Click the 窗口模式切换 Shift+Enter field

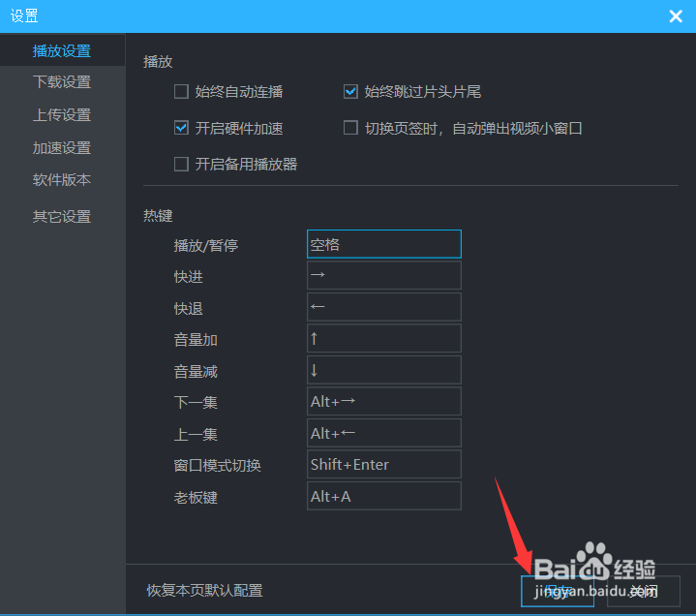(384, 465)
